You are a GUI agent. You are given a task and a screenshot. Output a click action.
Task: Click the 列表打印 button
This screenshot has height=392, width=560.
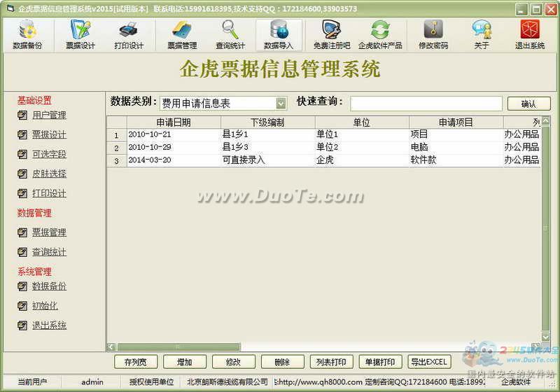tap(331, 362)
